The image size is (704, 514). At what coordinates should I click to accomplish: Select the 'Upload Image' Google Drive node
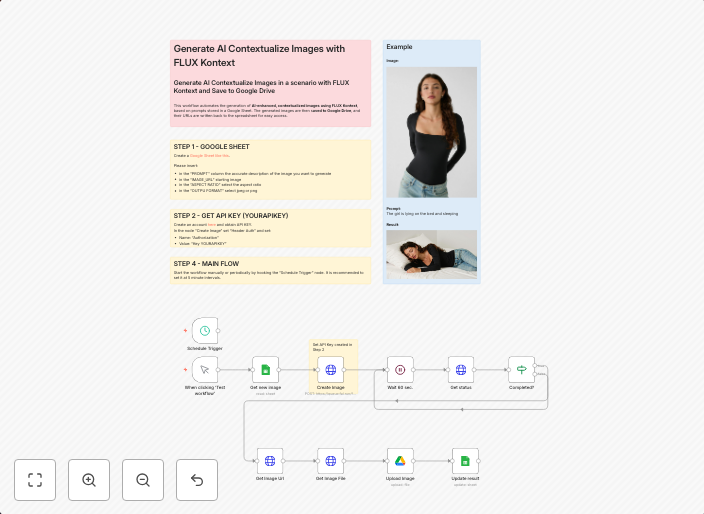tap(400, 461)
